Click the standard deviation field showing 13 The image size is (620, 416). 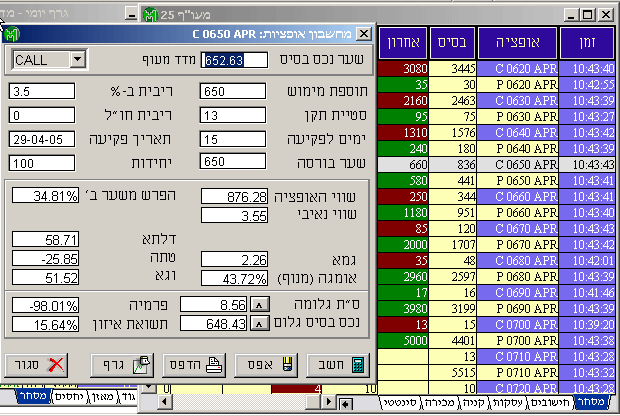(x=234, y=115)
